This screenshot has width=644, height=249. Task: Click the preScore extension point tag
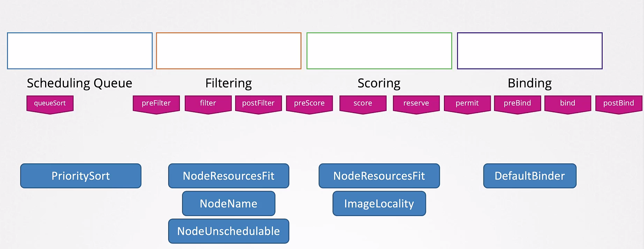click(x=309, y=103)
